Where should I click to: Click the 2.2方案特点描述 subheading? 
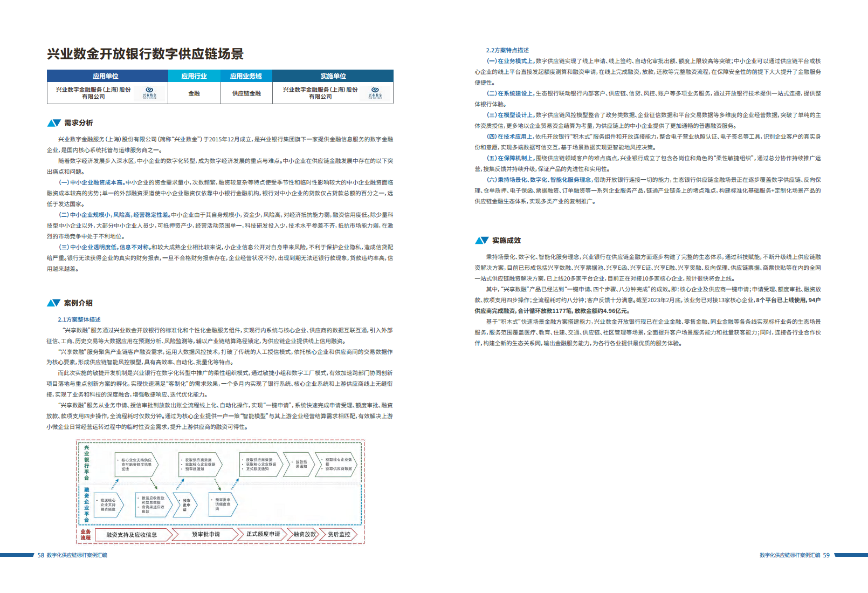coord(507,50)
